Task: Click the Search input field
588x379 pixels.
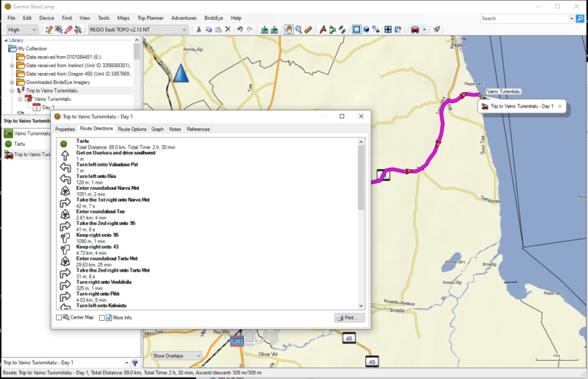Action: (523, 18)
